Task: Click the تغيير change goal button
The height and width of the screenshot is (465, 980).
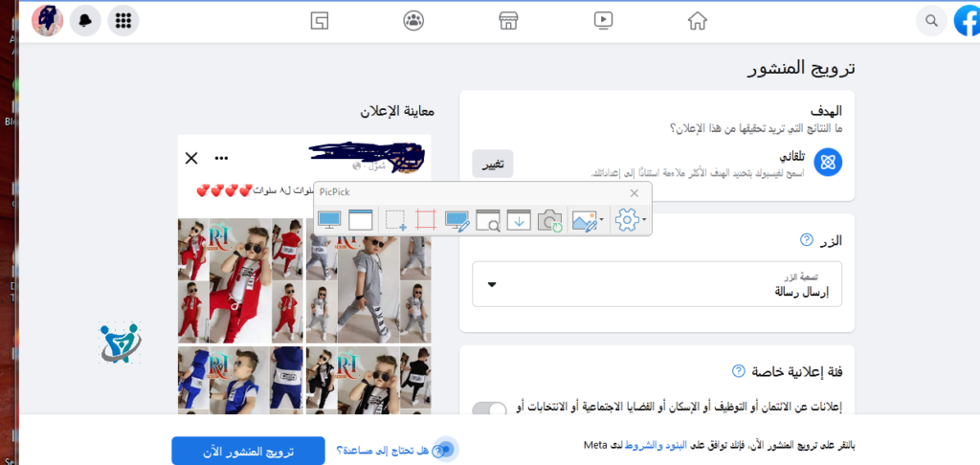Action: 493,164
